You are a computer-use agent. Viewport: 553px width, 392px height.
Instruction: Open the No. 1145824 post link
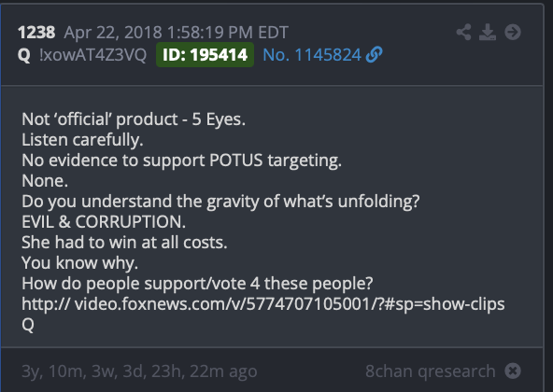(x=312, y=55)
